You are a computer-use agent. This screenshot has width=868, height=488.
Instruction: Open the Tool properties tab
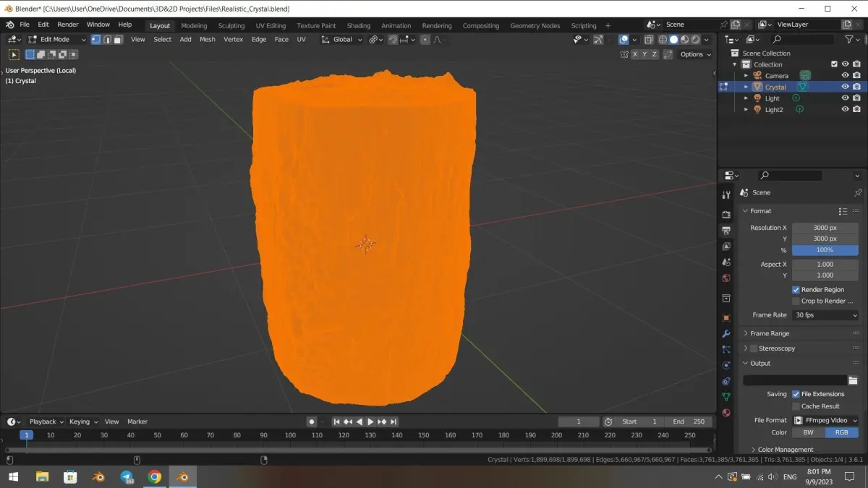coord(726,195)
